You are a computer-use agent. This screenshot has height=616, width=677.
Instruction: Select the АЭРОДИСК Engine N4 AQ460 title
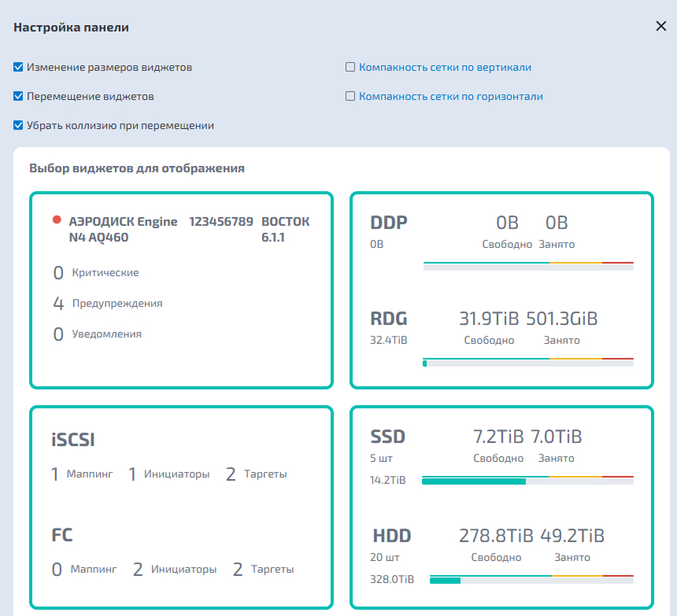(123, 230)
